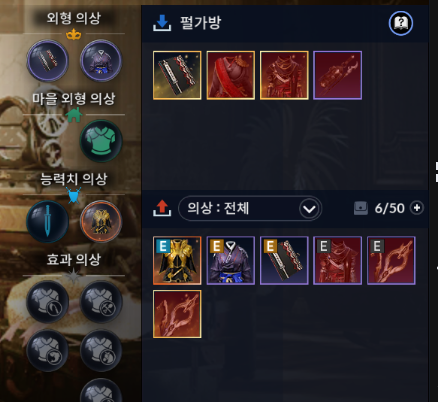The height and width of the screenshot is (402, 438).
Task: Expand storage with the plus button
Action: point(417,208)
